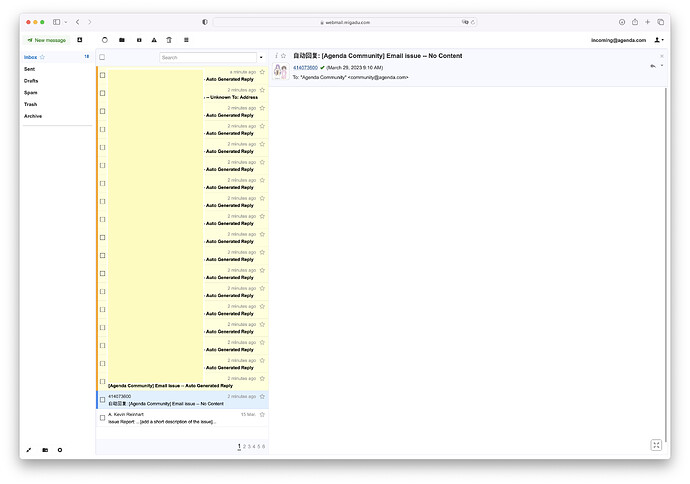Click the reload icon in address bar
Screen dimensions: 690x484
(x=473, y=22)
